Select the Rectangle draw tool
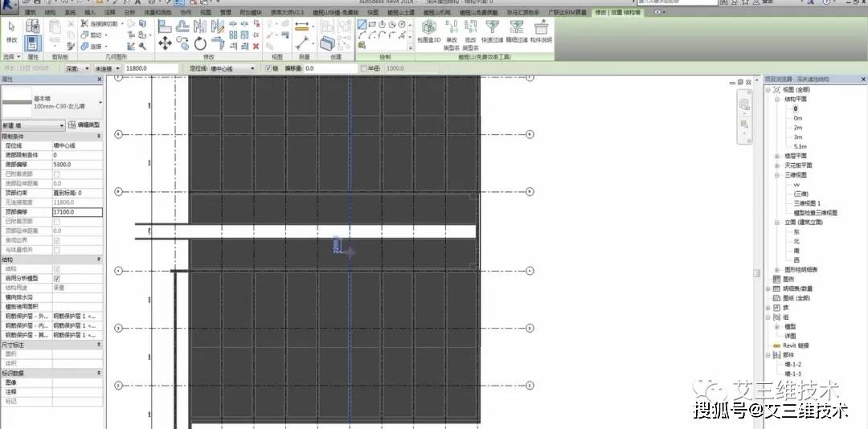This screenshot has height=429, width=868. pos(373,24)
